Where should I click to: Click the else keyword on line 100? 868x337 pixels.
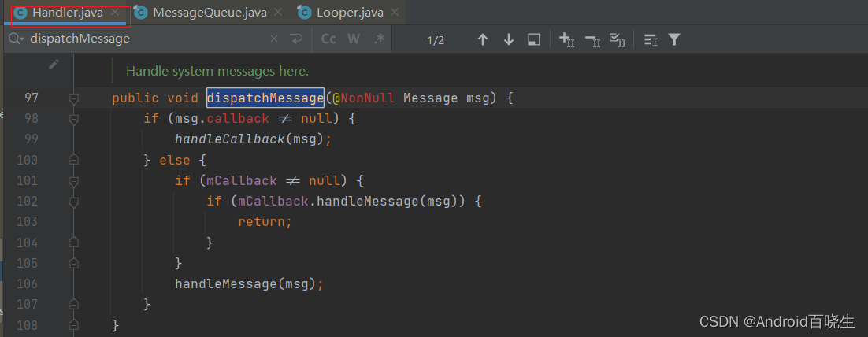[x=175, y=161]
